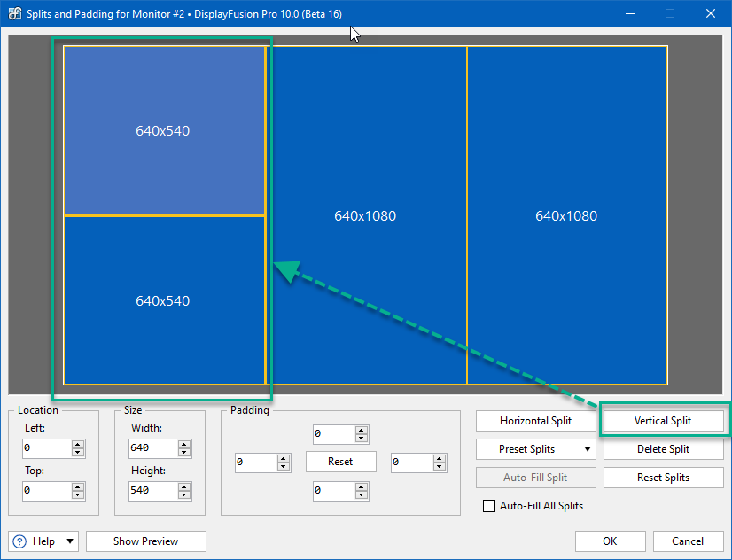Click the Size Height input field
The image size is (732, 560).
(153, 491)
